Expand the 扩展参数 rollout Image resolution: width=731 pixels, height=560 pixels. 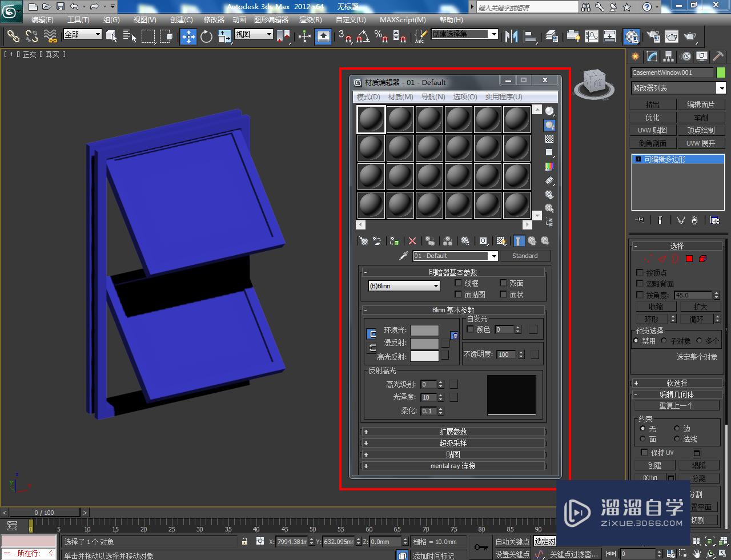[x=453, y=432]
